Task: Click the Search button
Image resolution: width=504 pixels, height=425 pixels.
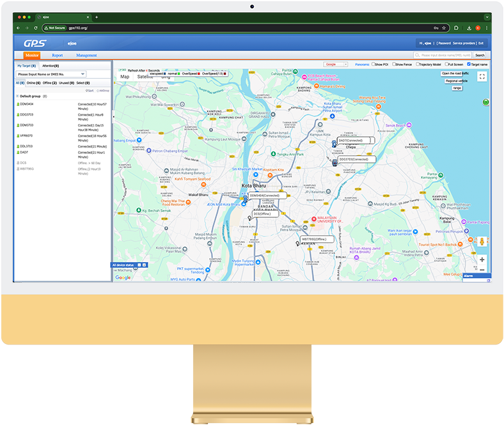Action: click(480, 56)
